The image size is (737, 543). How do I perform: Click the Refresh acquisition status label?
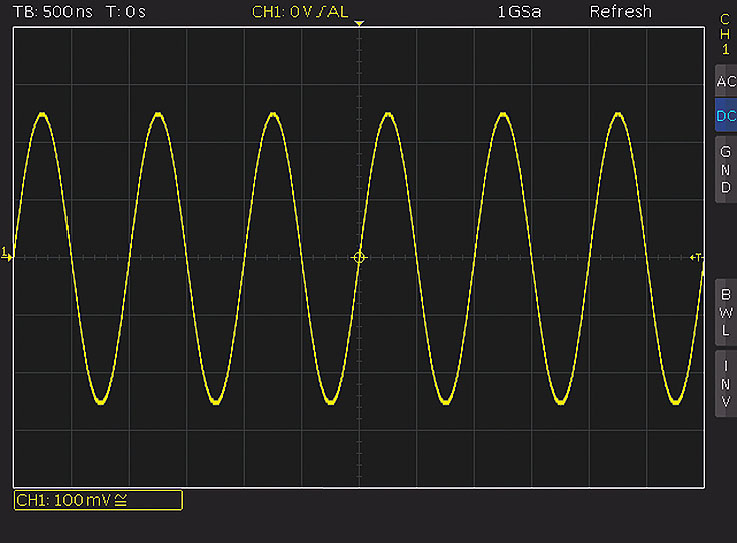coord(620,12)
